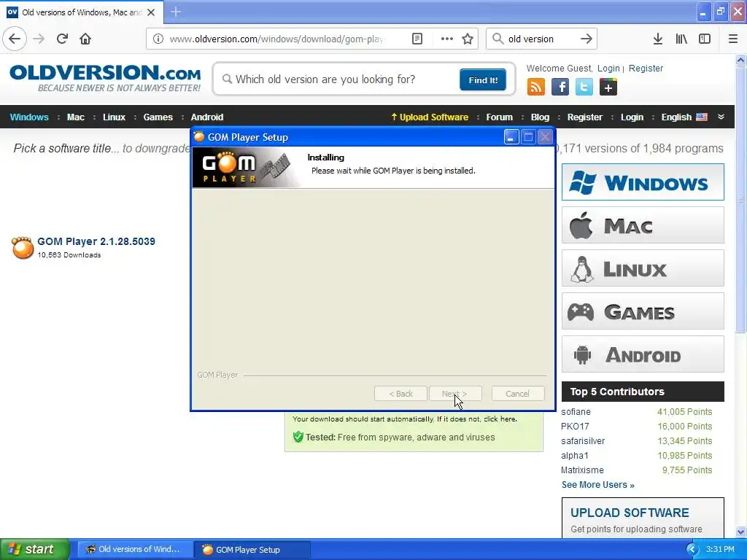The height and width of the screenshot is (560, 747).
Task: Open a new tab with plus icon
Action: 176,12
